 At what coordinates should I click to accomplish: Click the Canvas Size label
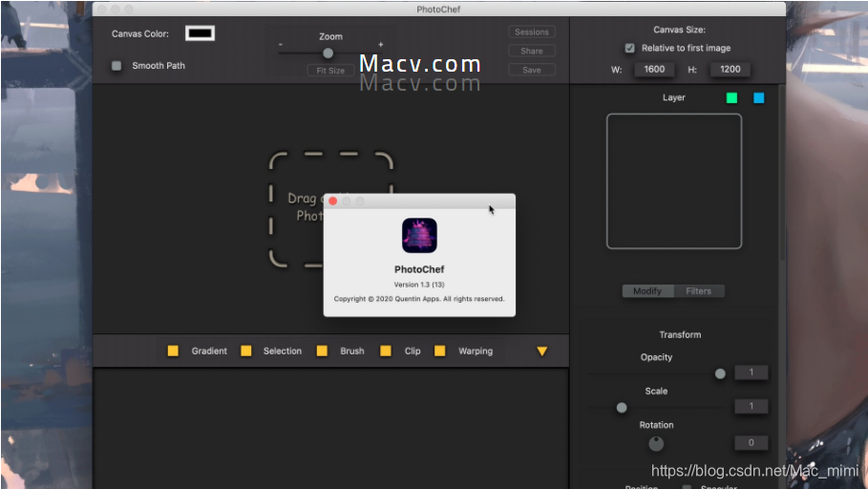click(679, 30)
